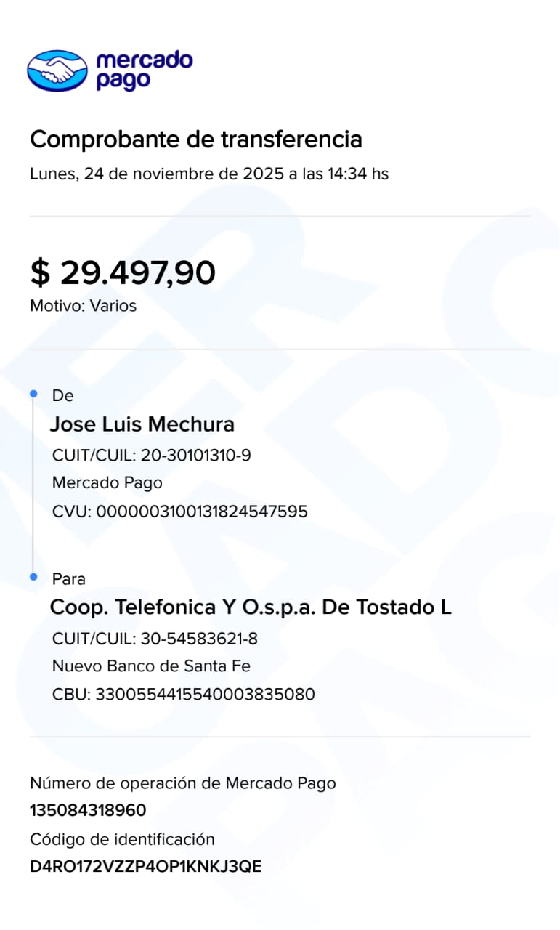
Task: Click Nuevo Banco de Santa Fe text
Action: pyautogui.click(x=151, y=666)
